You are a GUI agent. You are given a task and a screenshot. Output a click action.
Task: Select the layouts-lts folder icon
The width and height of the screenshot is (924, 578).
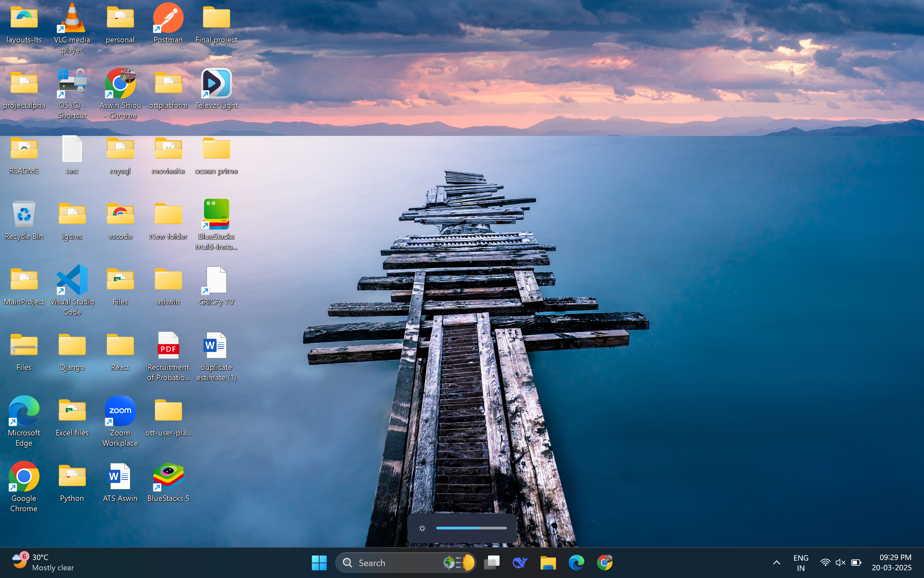(24, 18)
